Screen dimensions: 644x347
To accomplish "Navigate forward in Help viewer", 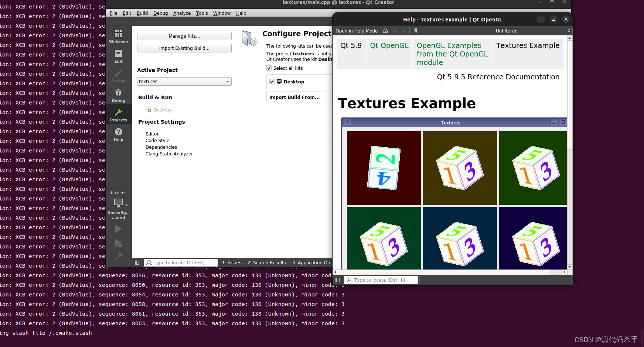I will pos(404,31).
